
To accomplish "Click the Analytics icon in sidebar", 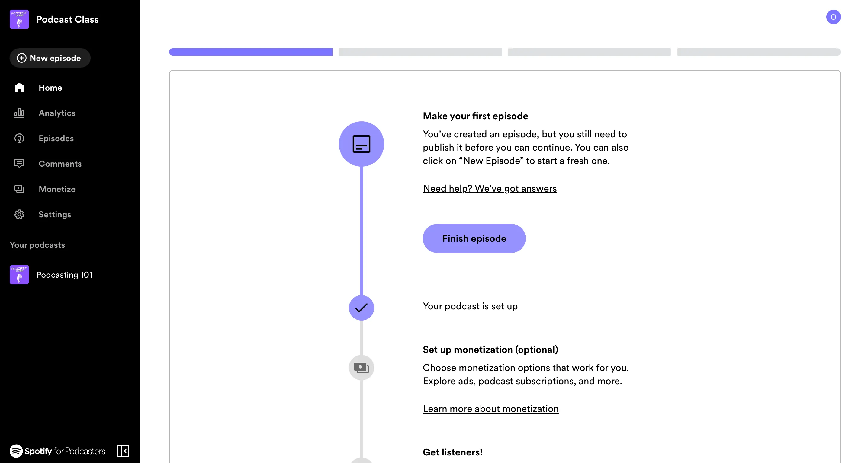I will pyautogui.click(x=19, y=113).
